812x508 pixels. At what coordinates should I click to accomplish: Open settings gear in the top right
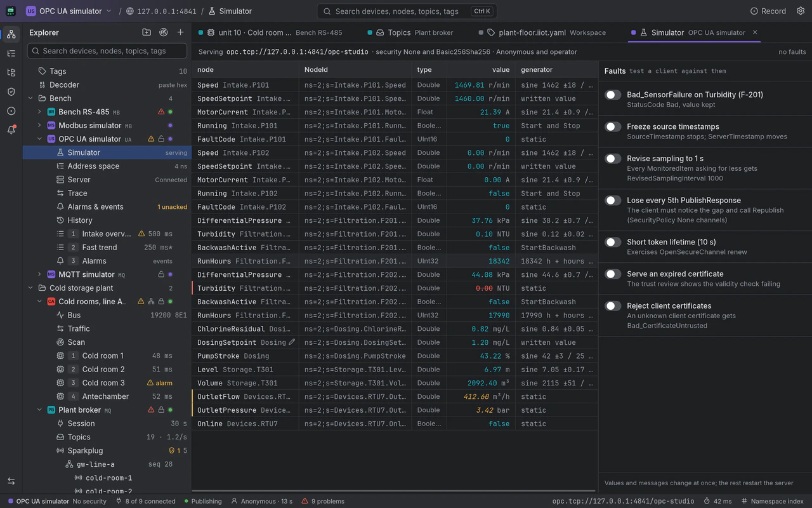coord(799,11)
